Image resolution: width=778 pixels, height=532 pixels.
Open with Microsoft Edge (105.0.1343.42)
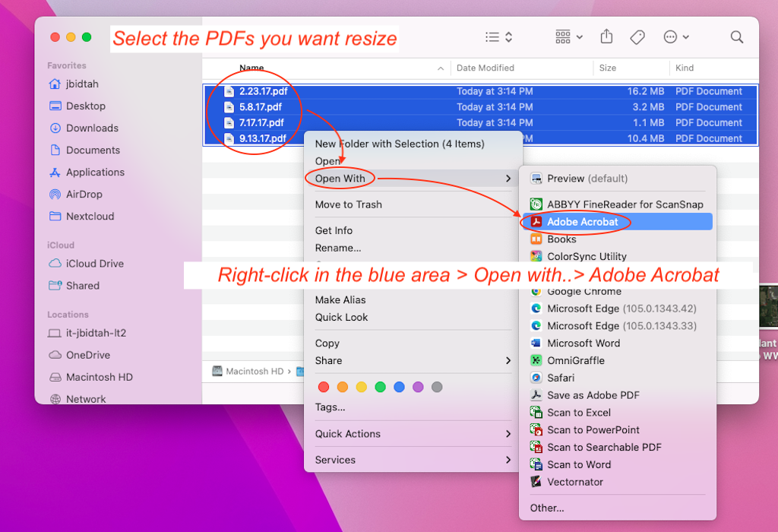617,309
